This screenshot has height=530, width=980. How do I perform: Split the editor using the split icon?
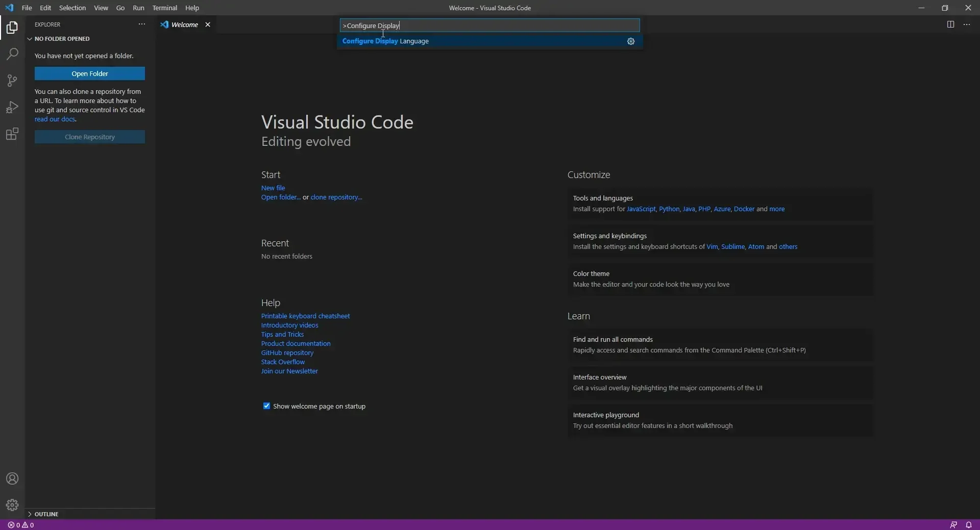pyautogui.click(x=951, y=24)
